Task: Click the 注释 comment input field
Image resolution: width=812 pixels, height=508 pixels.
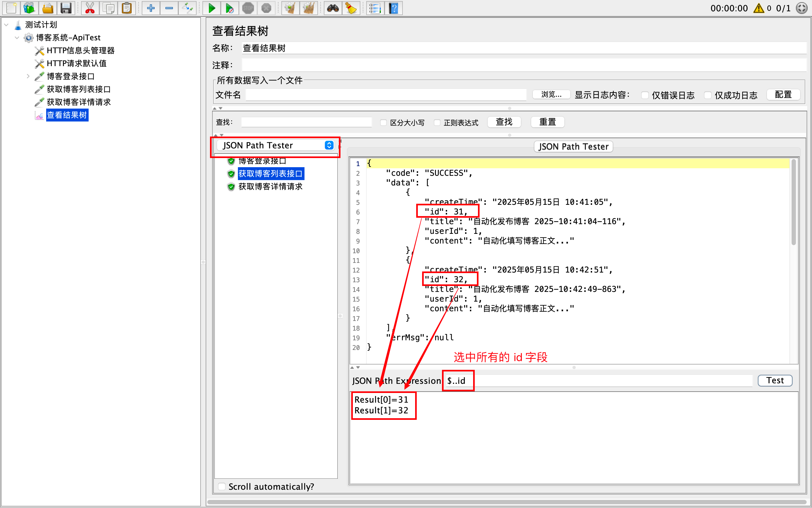Action: point(524,65)
